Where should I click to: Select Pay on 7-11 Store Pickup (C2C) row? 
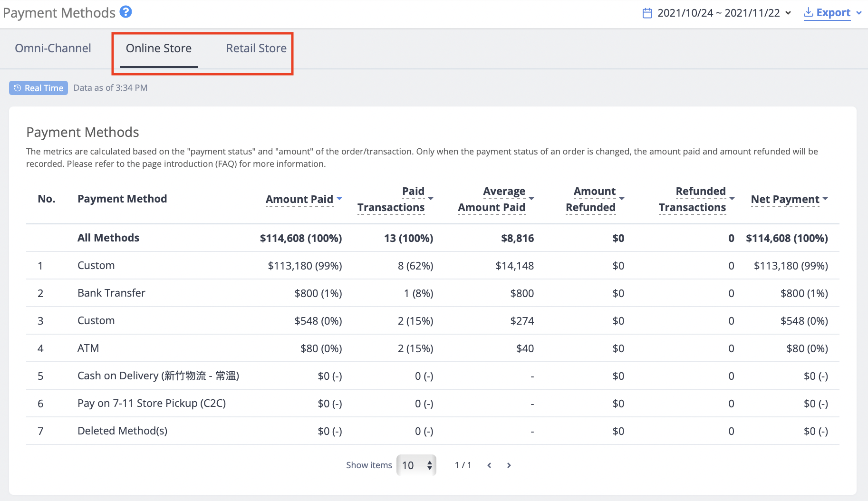click(x=433, y=403)
